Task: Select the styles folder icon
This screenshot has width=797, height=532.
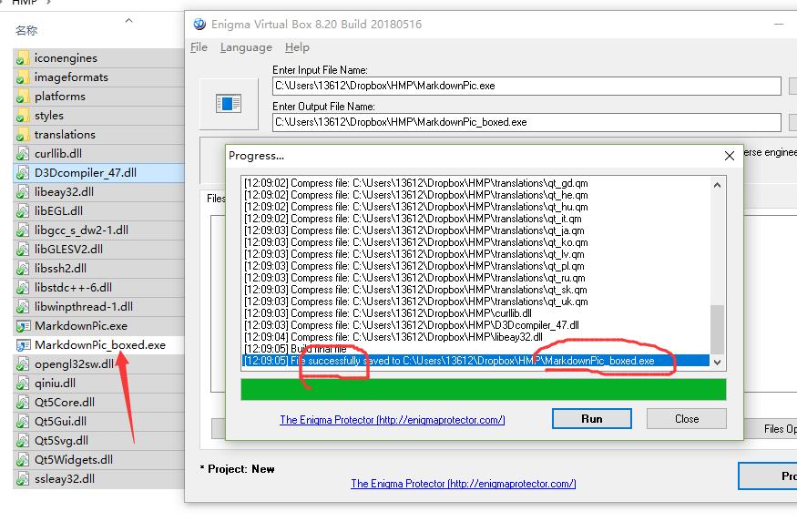Action: [x=23, y=116]
